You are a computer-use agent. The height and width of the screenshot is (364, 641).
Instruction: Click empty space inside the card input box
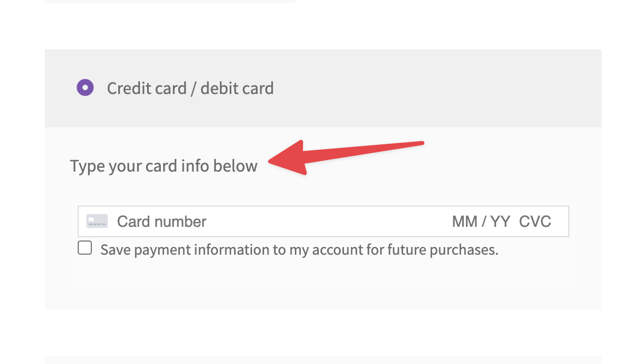(x=328, y=221)
